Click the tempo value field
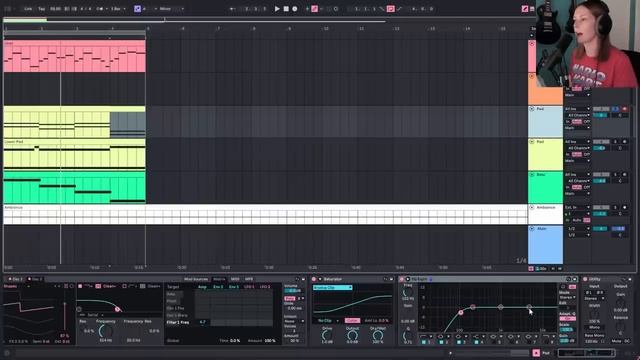 pos(55,9)
